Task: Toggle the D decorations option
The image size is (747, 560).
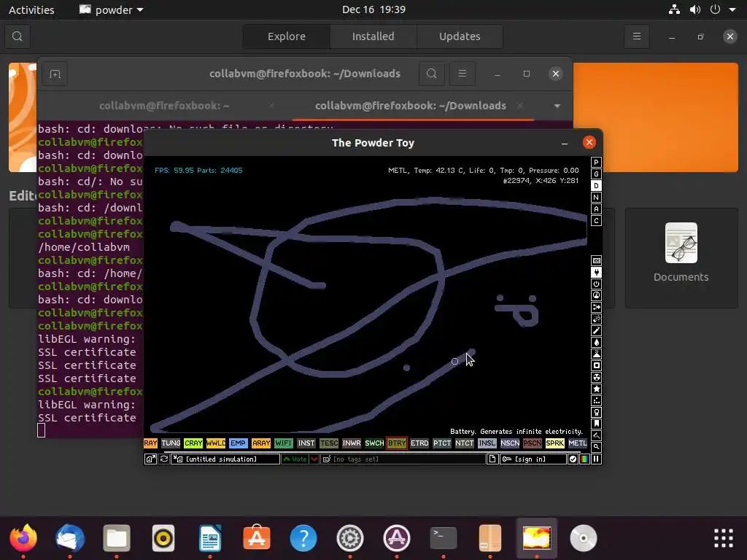Action: [x=596, y=186]
